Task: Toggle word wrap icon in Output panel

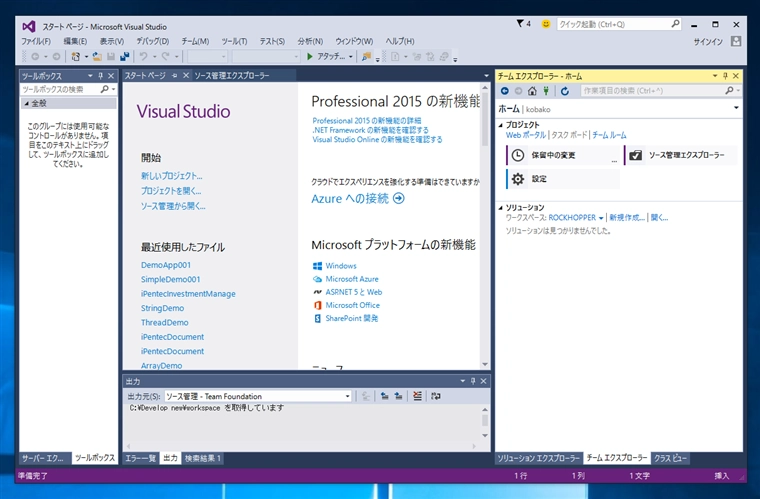Action: (436, 396)
